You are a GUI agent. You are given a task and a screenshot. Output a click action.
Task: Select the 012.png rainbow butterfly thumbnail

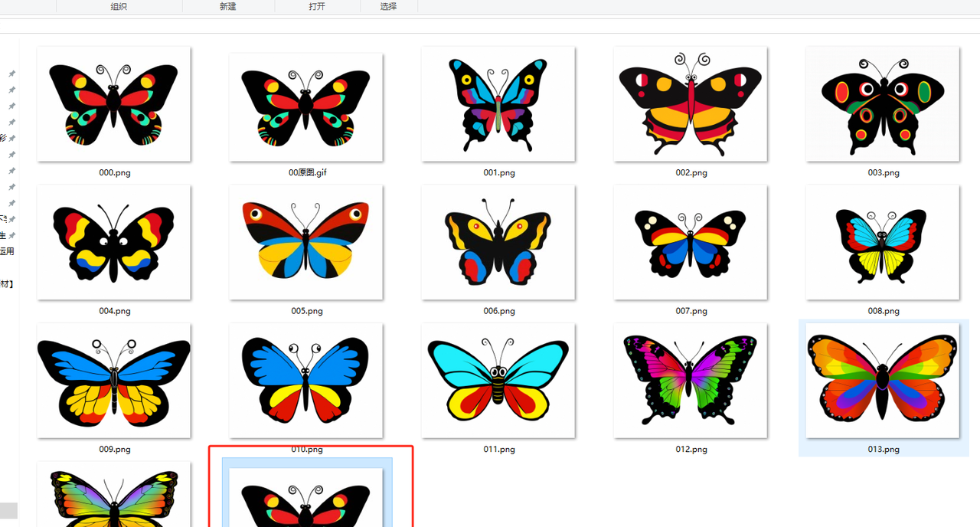pos(691,381)
